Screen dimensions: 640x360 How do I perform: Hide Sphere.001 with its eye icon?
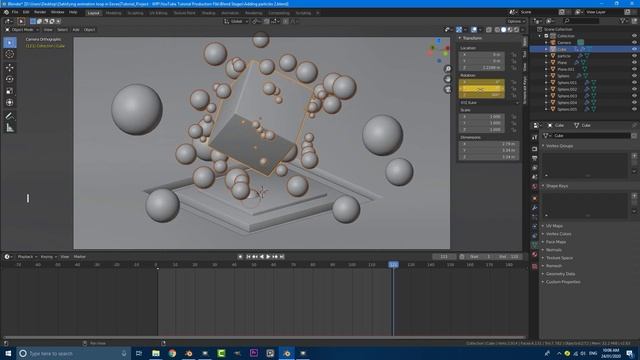(x=634, y=82)
